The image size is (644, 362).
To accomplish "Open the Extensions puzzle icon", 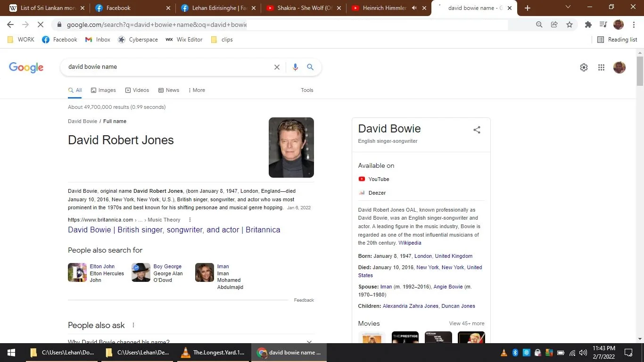I will (588, 25).
